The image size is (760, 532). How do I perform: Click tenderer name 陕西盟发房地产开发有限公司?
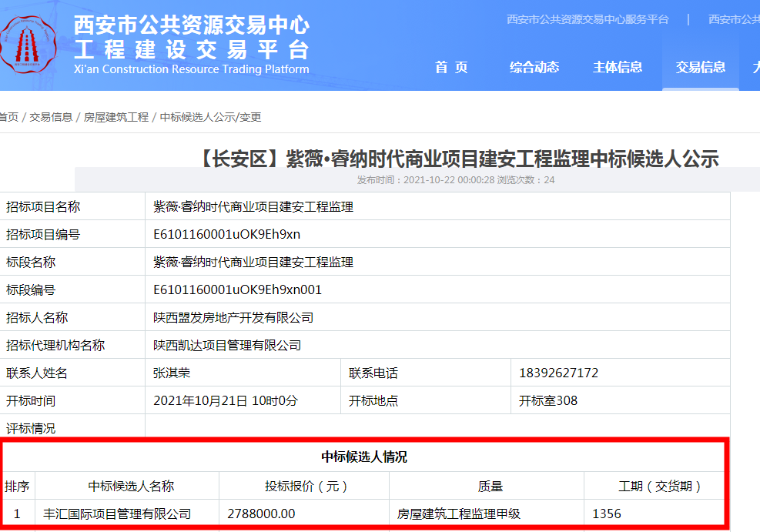[x=233, y=318]
